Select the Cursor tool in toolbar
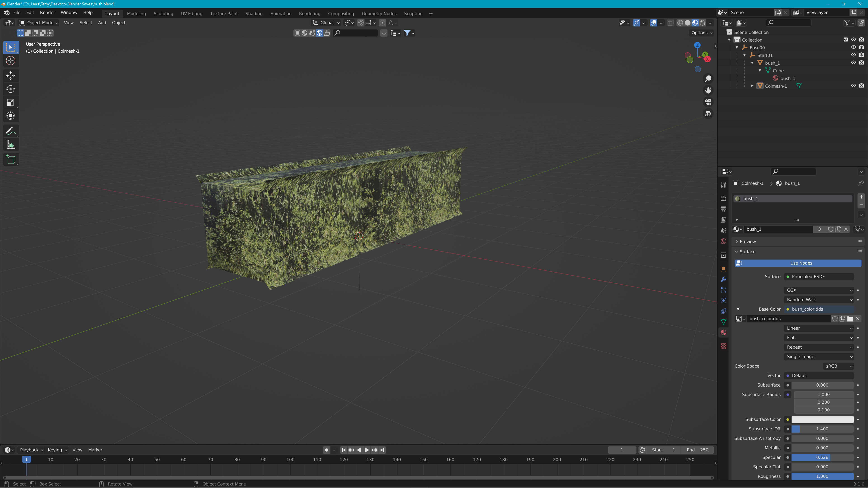 [x=10, y=61]
